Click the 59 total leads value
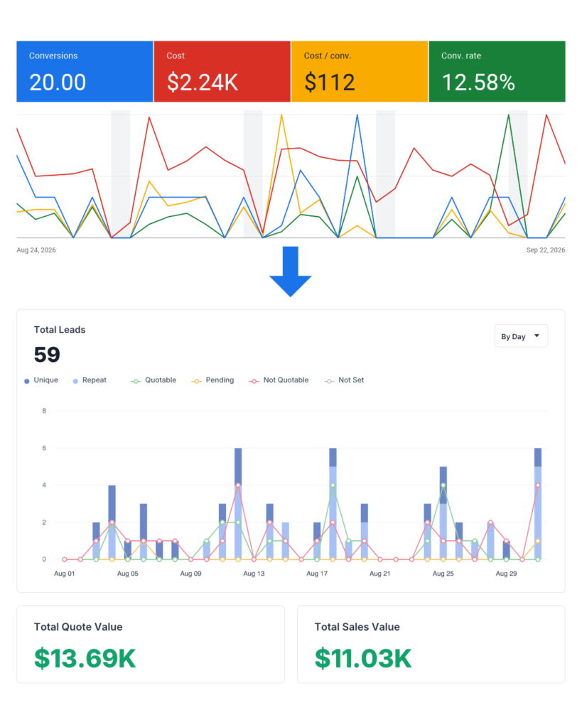The height and width of the screenshot is (728, 582). click(47, 355)
